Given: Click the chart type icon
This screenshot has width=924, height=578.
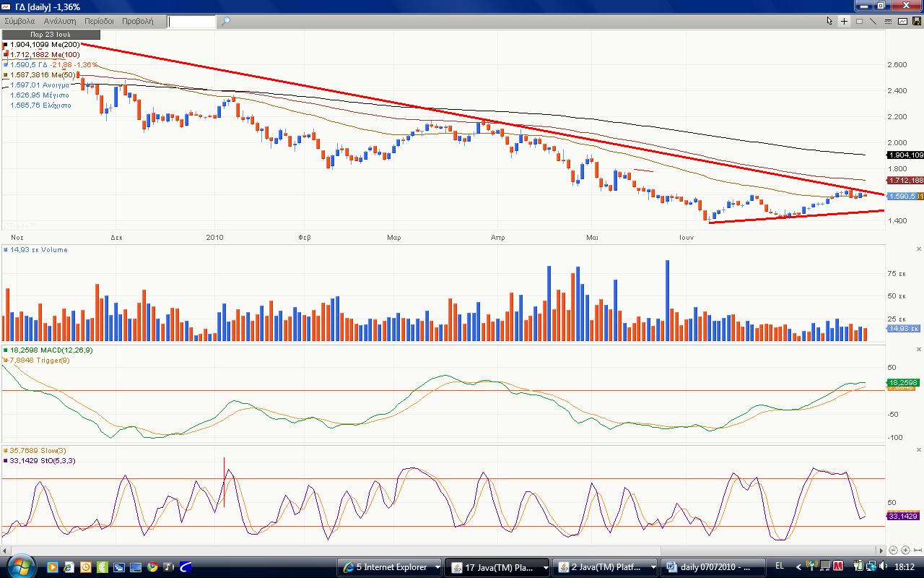Looking at the screenshot, I should pyautogui.click(x=902, y=21).
